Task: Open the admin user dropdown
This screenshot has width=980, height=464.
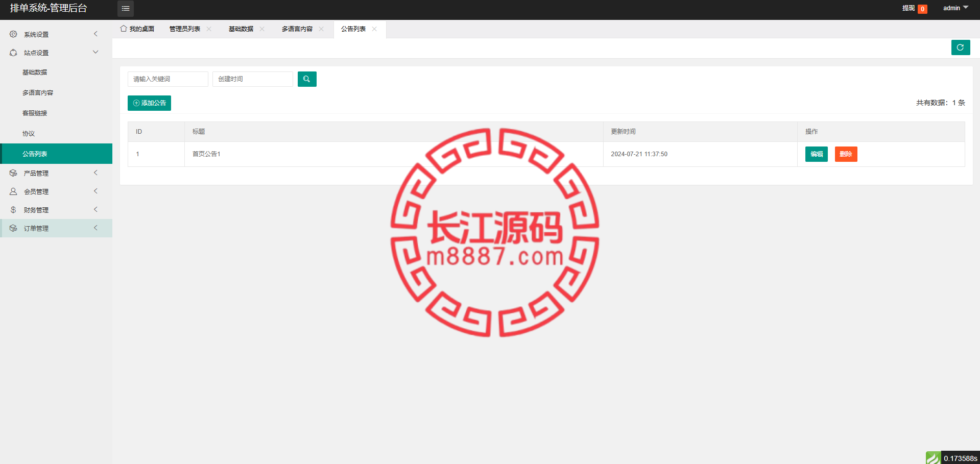Action: (x=955, y=8)
